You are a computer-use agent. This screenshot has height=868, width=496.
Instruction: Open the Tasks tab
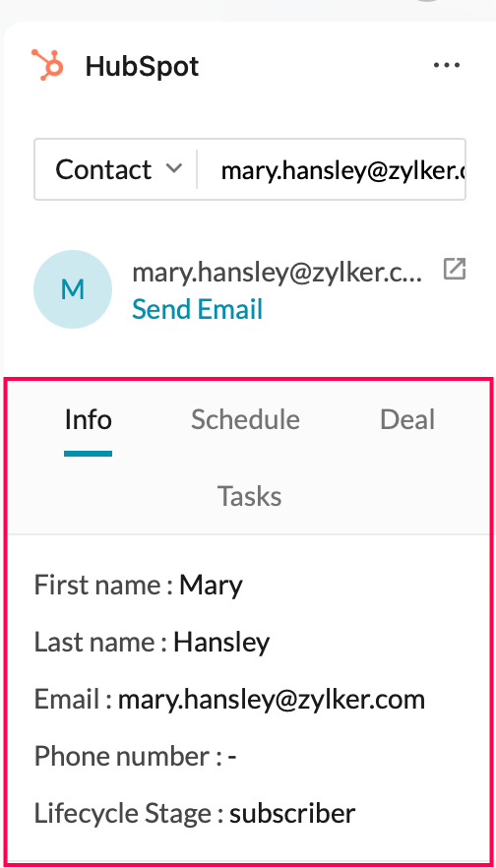[x=250, y=496]
